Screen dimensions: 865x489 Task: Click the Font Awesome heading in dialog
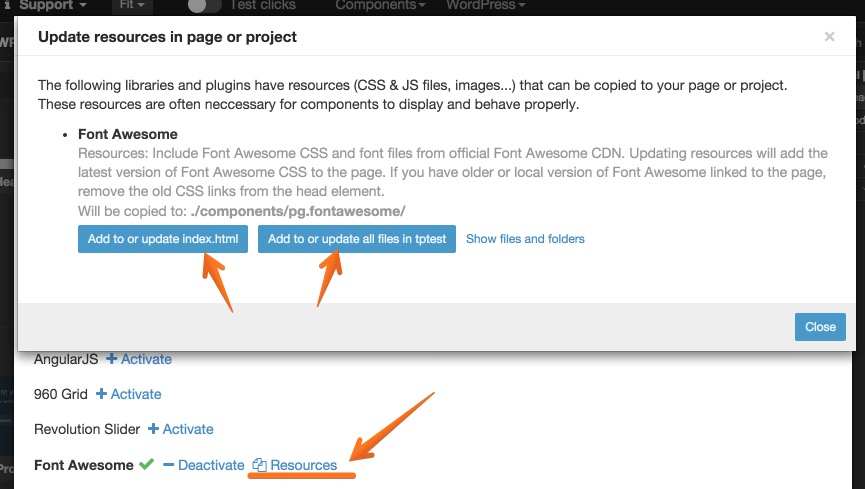127,134
